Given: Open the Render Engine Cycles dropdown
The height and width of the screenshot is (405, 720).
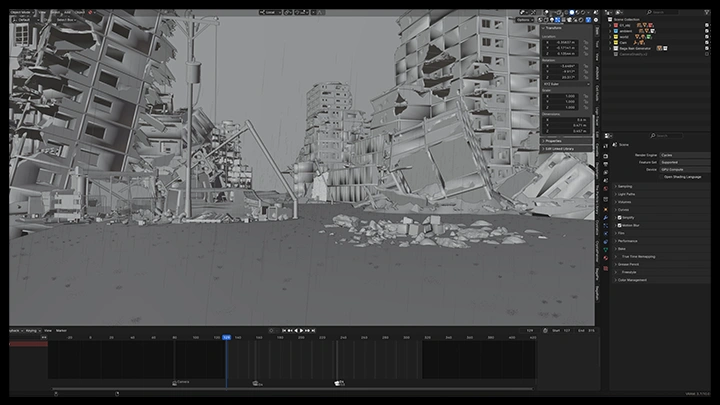Looking at the screenshot, I should click(x=685, y=155).
